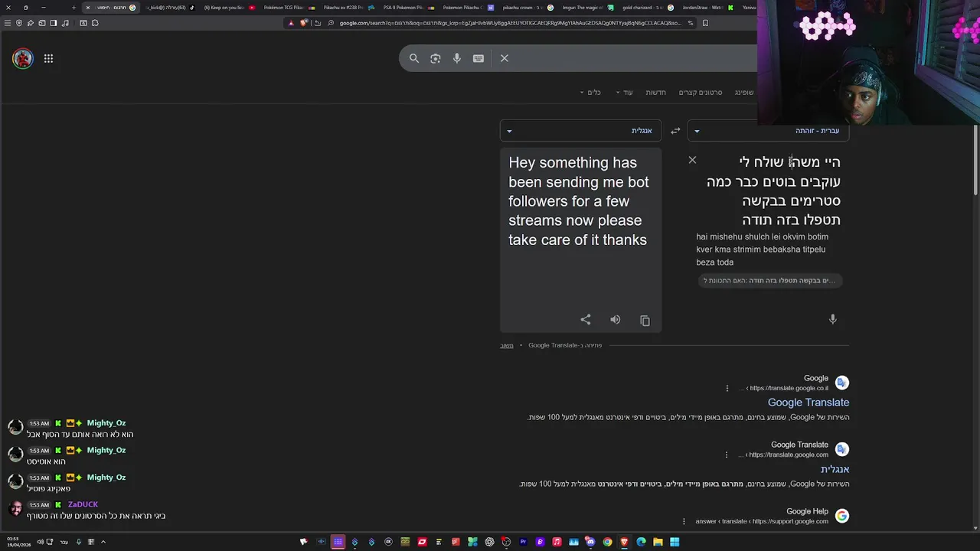Click ZaDUCK's username in chat

83,504
